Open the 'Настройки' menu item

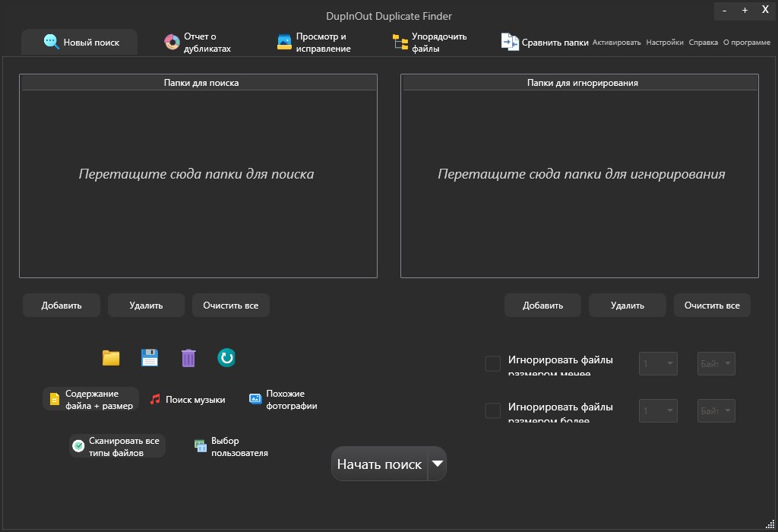tap(665, 43)
